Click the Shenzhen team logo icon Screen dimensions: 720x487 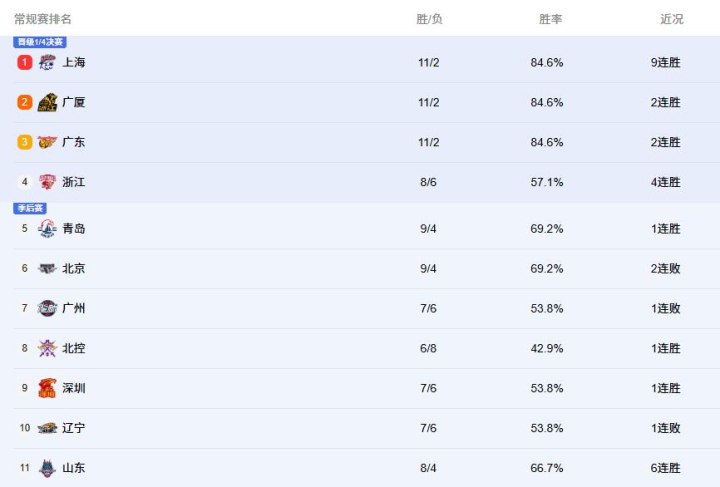[x=47, y=389]
